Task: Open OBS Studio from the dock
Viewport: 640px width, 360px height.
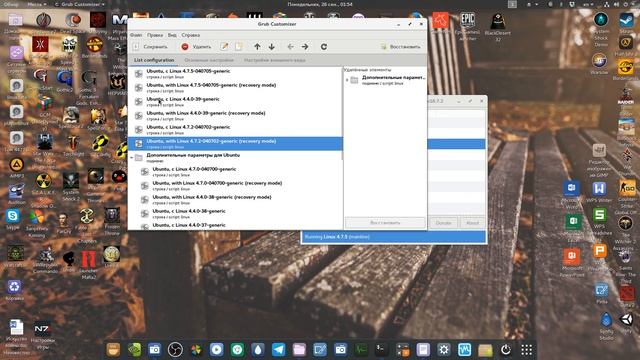Action: [x=175, y=349]
